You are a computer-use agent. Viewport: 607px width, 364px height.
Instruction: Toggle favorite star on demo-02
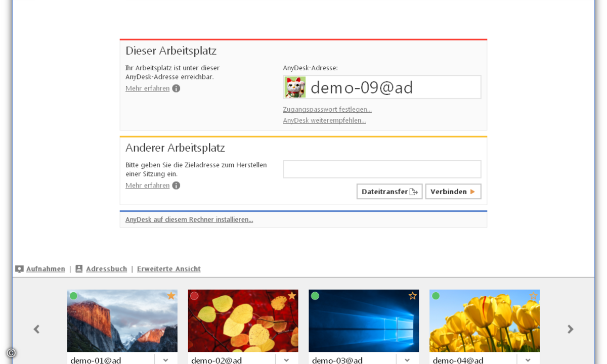[292, 296]
